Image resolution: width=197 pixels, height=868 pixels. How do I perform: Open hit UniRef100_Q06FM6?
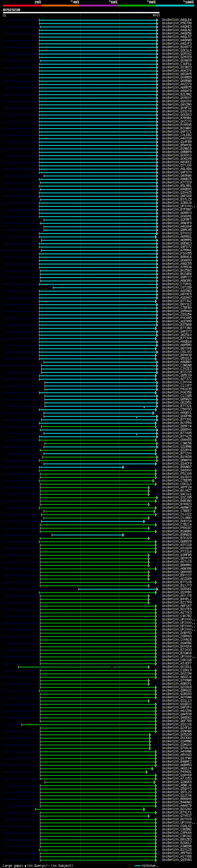pyautogui.click(x=177, y=416)
